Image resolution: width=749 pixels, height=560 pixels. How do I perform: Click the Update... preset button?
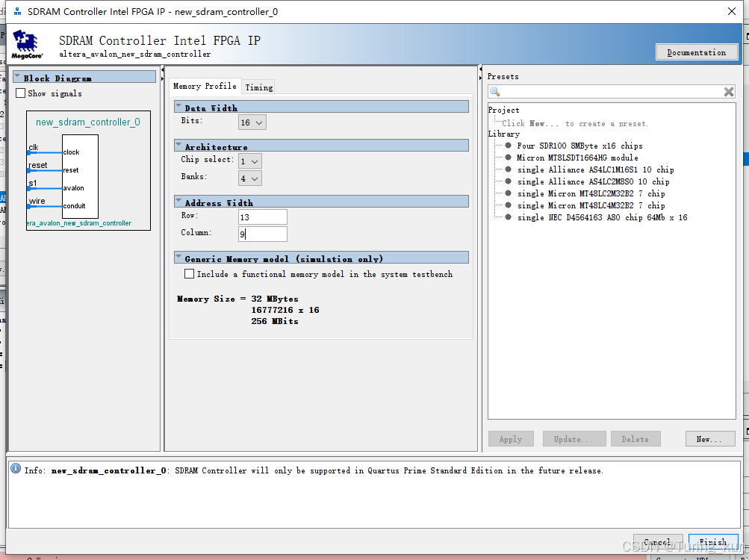click(574, 438)
